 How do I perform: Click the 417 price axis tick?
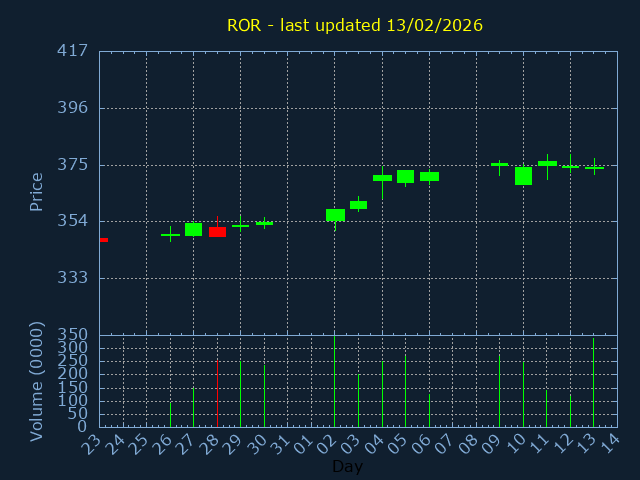(72, 51)
